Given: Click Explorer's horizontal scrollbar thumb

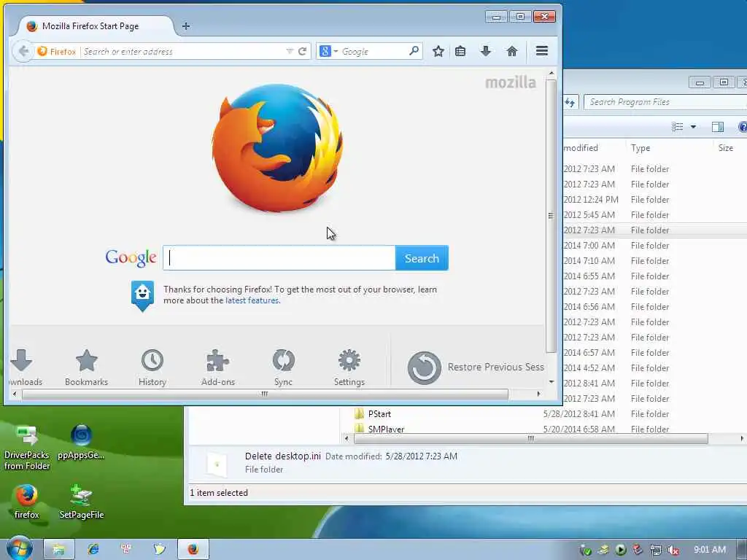Looking at the screenshot, I should point(531,438).
